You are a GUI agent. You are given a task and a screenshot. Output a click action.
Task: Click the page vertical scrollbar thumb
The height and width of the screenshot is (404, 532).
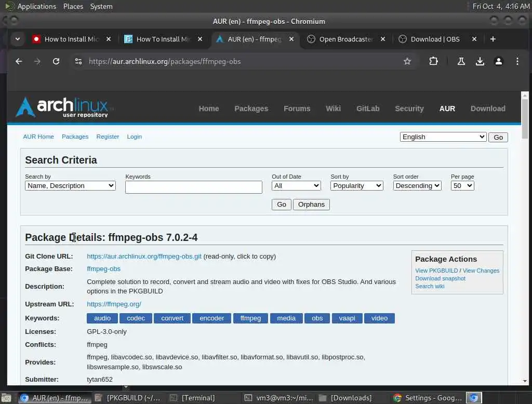tap(525, 119)
